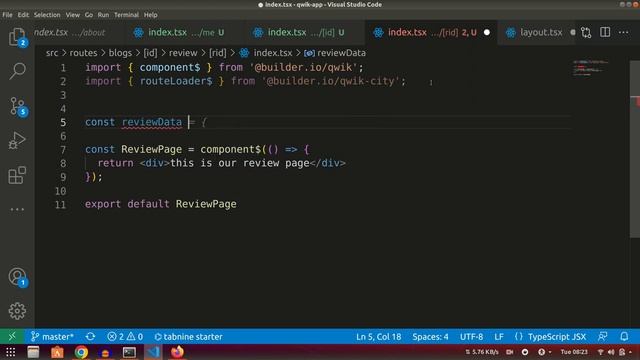Click the code minimap
The image size is (640, 360).
tap(590, 68)
